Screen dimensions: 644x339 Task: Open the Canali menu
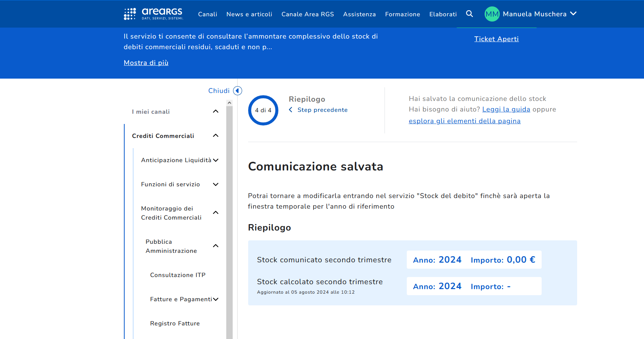click(x=207, y=14)
